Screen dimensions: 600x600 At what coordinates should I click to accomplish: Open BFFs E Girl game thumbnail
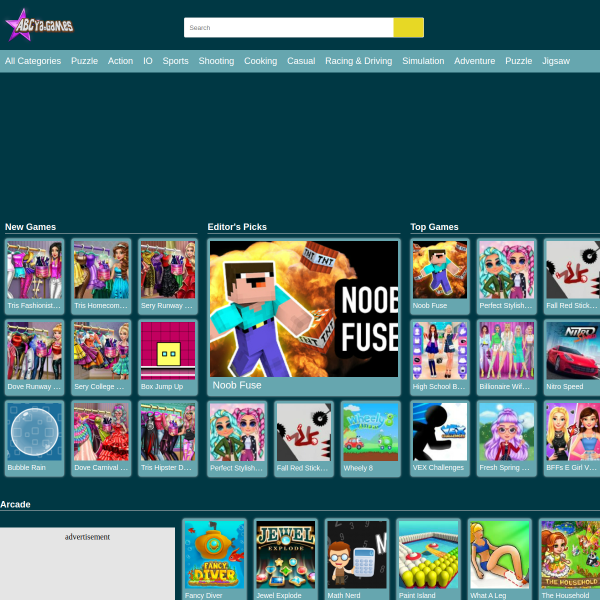[x=572, y=439]
